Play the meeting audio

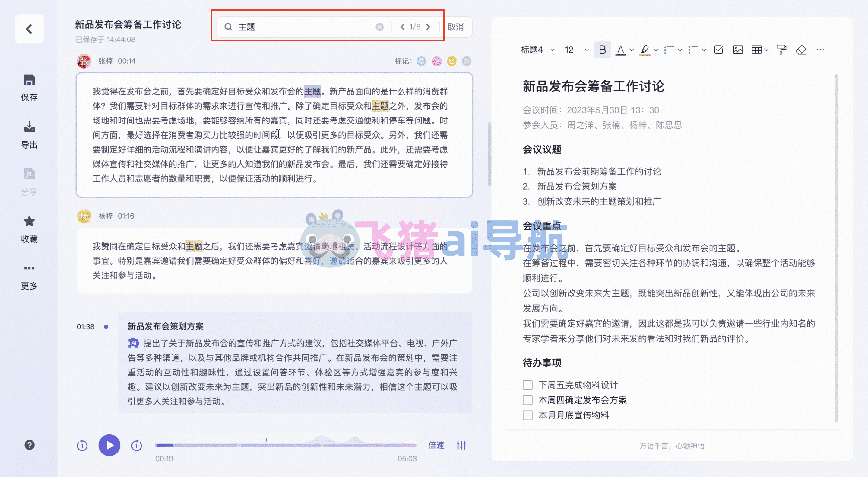109,445
